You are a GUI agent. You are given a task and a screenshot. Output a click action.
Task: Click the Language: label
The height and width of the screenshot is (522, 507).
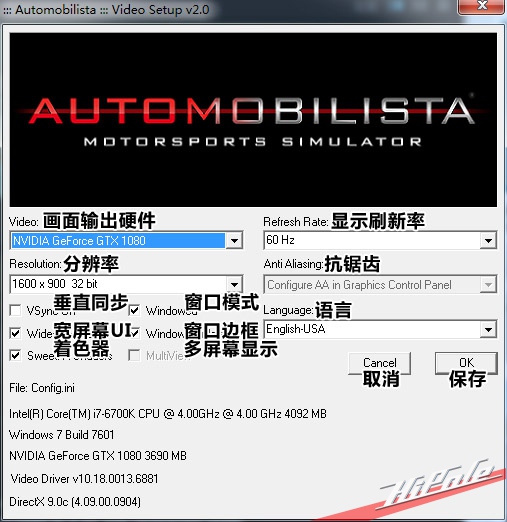coord(288,310)
